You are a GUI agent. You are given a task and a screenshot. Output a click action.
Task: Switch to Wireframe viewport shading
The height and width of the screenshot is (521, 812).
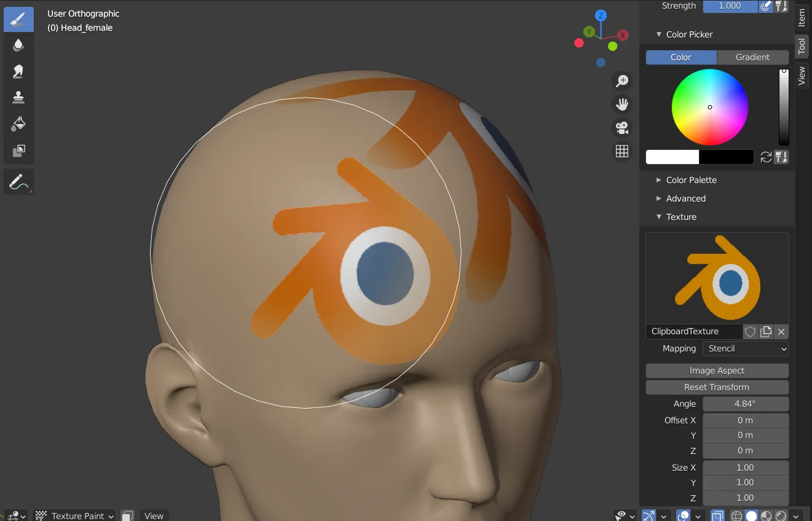coord(736,515)
